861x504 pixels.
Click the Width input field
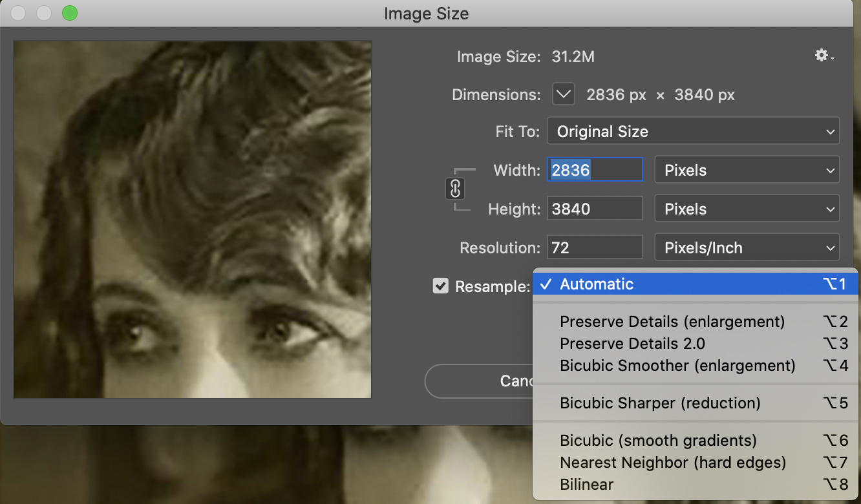click(x=595, y=170)
